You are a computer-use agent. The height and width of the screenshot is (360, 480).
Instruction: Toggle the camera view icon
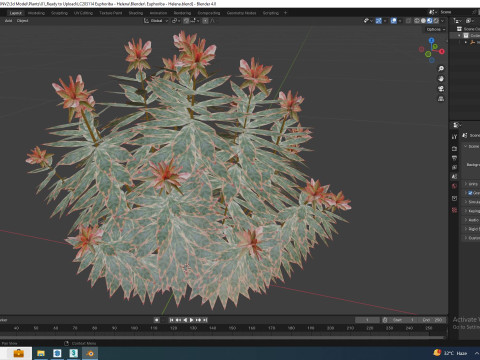441,89
